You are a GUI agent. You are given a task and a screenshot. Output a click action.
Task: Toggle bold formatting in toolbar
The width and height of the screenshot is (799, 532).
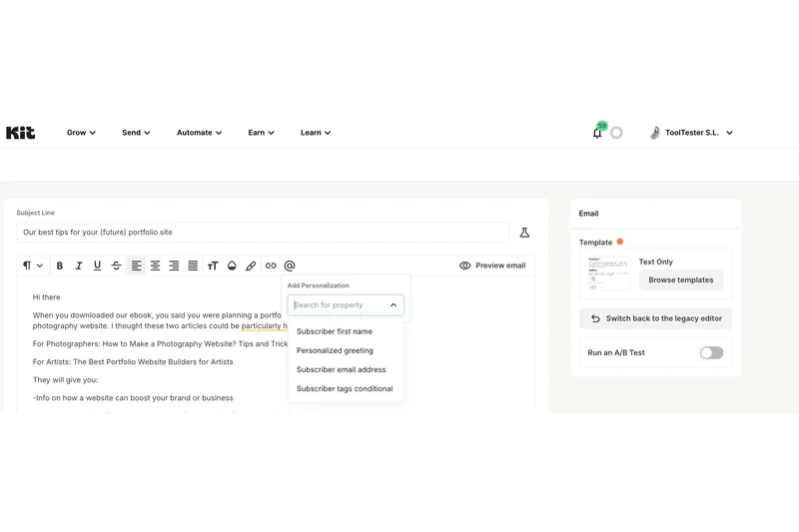coord(60,266)
